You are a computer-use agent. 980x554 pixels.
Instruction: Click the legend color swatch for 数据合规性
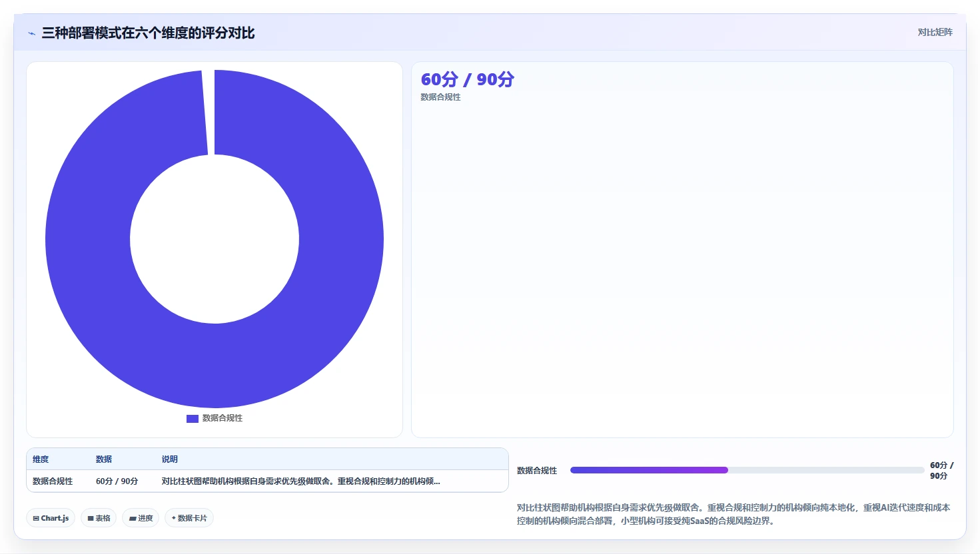193,419
